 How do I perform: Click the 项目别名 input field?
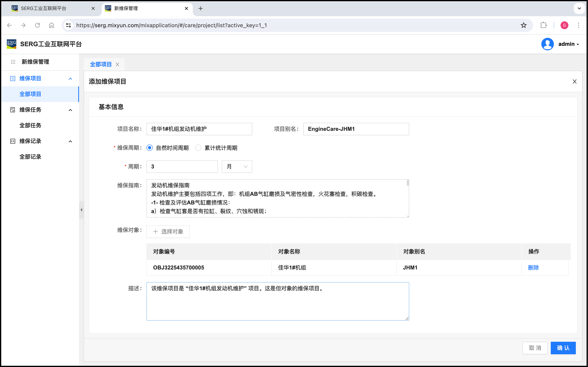coord(356,129)
